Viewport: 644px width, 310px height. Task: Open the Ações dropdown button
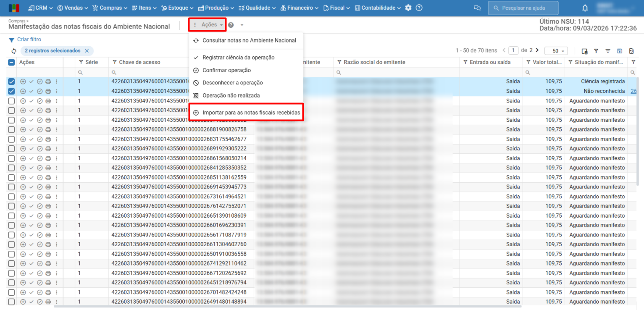coord(208,25)
